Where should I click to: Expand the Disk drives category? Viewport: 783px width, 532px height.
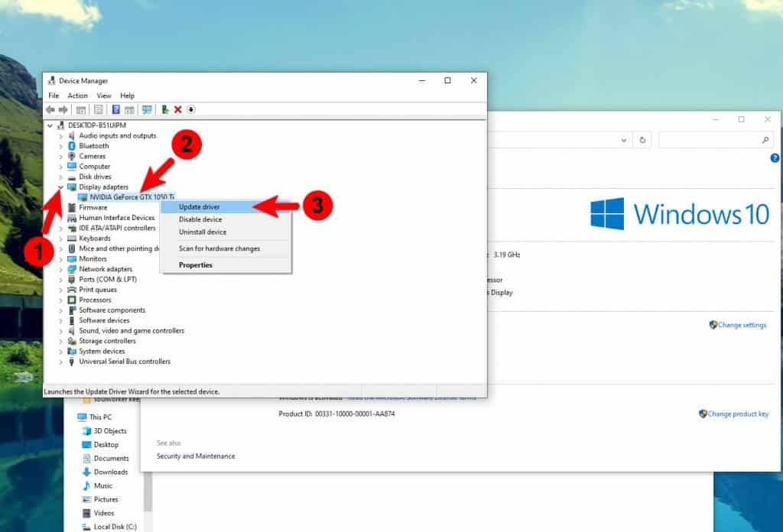point(61,177)
